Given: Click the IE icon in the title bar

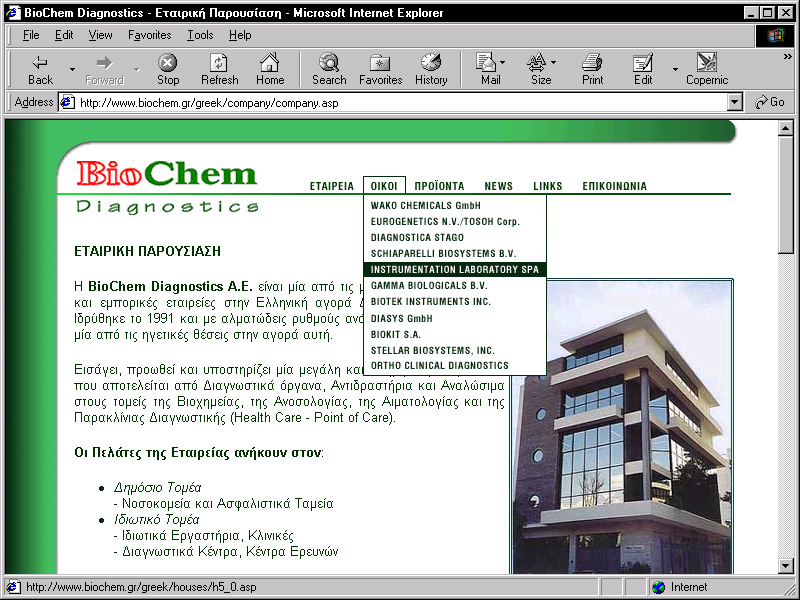Looking at the screenshot, I should pos(13,13).
